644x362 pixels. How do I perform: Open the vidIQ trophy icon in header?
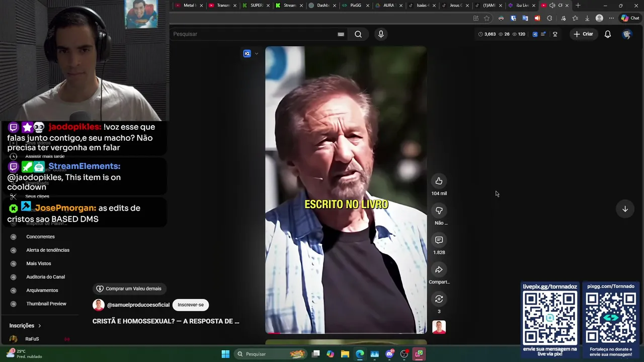point(555,34)
